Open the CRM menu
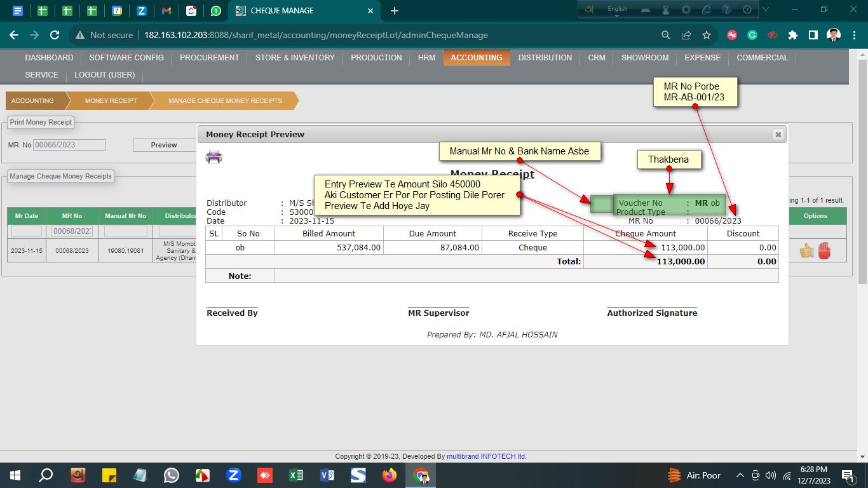This screenshot has height=488, width=868. pos(597,58)
